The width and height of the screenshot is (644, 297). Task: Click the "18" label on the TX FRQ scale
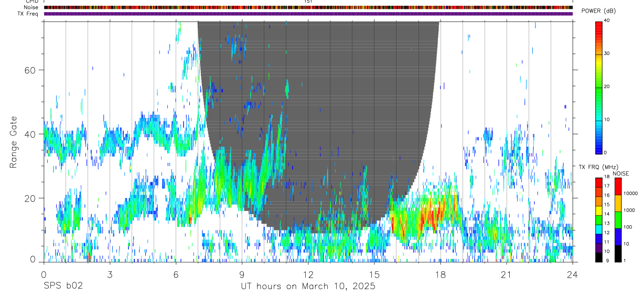607,177
